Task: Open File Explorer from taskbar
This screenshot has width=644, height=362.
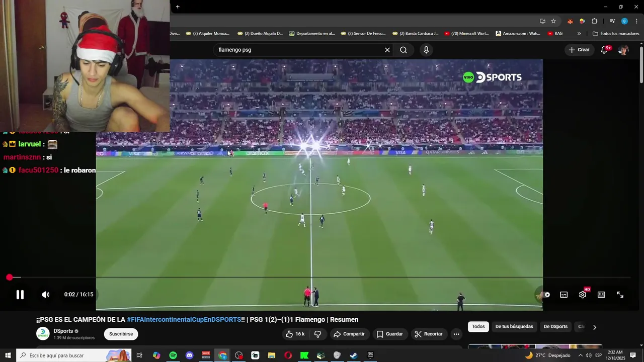Action: [x=272, y=355]
